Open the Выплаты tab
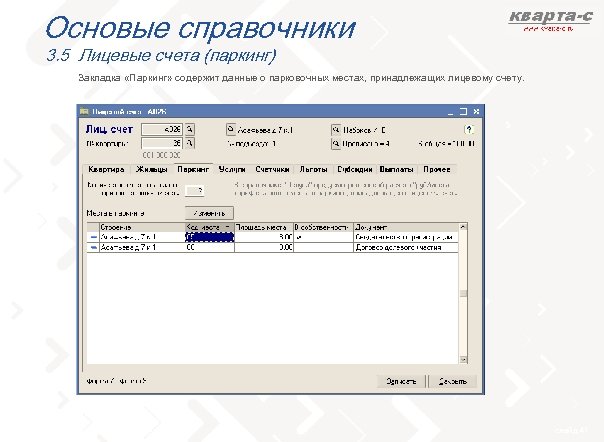 (396, 169)
